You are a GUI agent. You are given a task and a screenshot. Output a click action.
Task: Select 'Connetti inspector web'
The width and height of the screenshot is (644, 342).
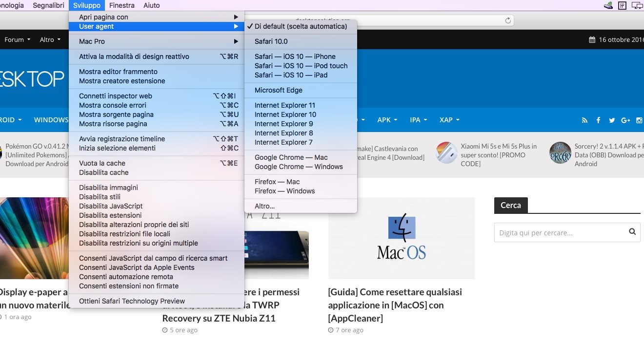click(x=157, y=96)
